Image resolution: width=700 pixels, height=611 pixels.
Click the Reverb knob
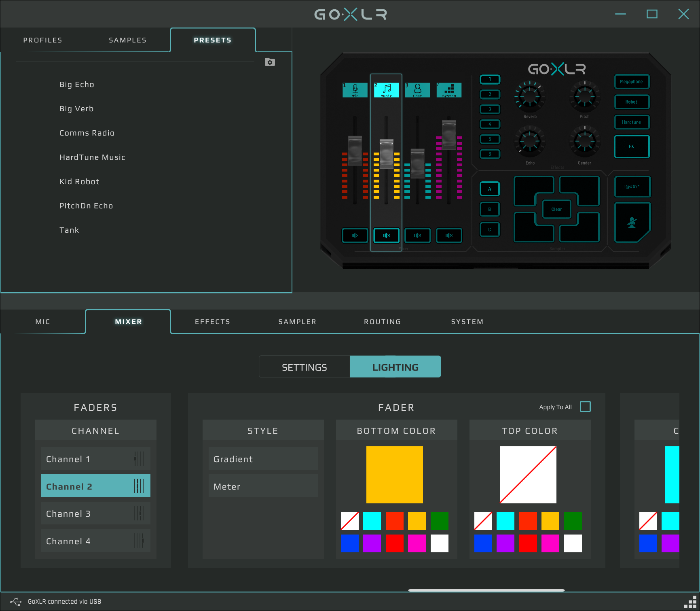[x=530, y=97]
